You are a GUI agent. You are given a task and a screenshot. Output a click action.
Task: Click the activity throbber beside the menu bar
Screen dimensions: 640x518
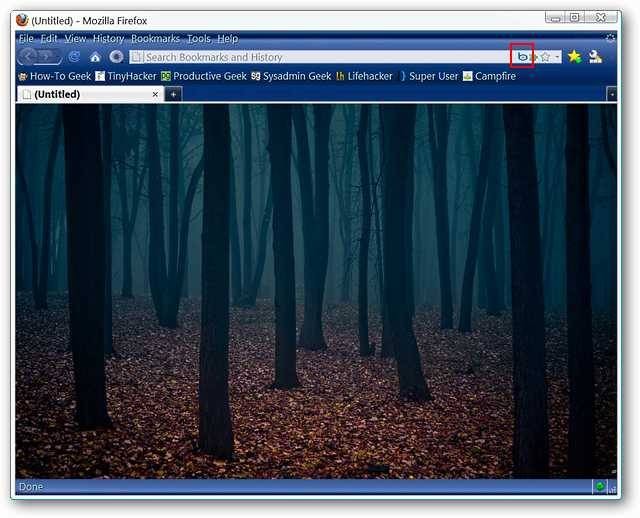[x=610, y=38]
